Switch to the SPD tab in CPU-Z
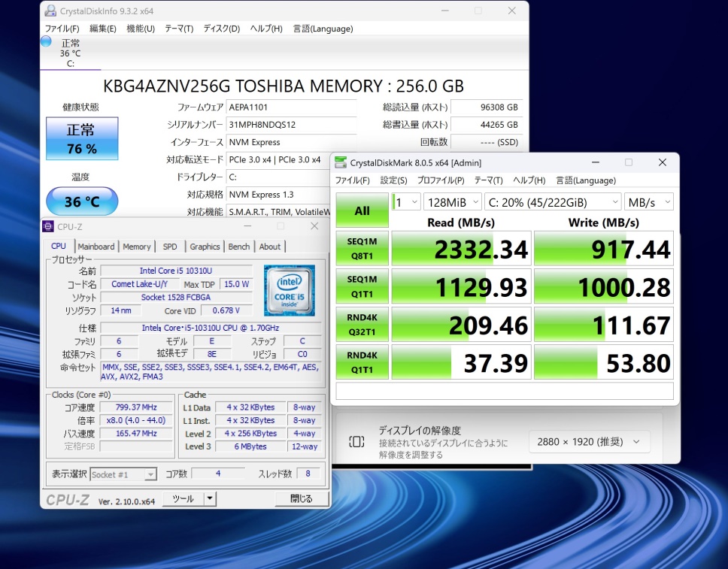 pos(170,247)
